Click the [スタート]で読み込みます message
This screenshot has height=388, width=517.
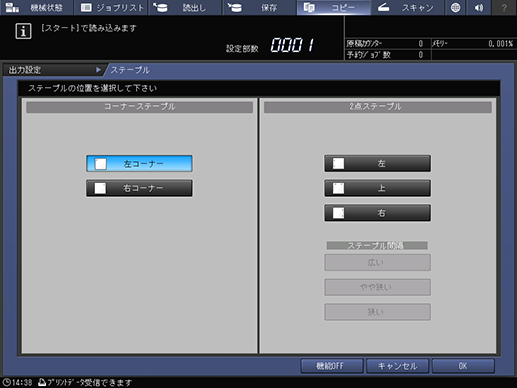[89, 28]
